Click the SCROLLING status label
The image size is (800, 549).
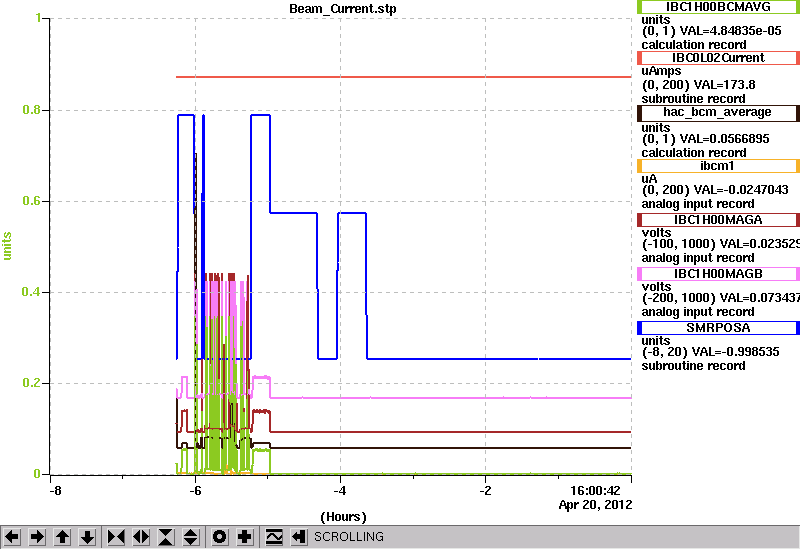coord(348,537)
